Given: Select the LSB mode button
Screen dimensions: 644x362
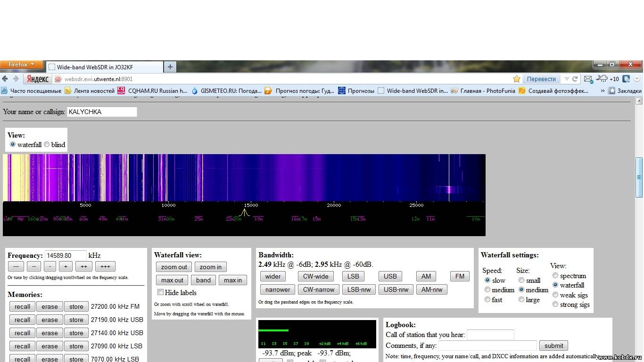Looking at the screenshot, I should click(x=353, y=276).
